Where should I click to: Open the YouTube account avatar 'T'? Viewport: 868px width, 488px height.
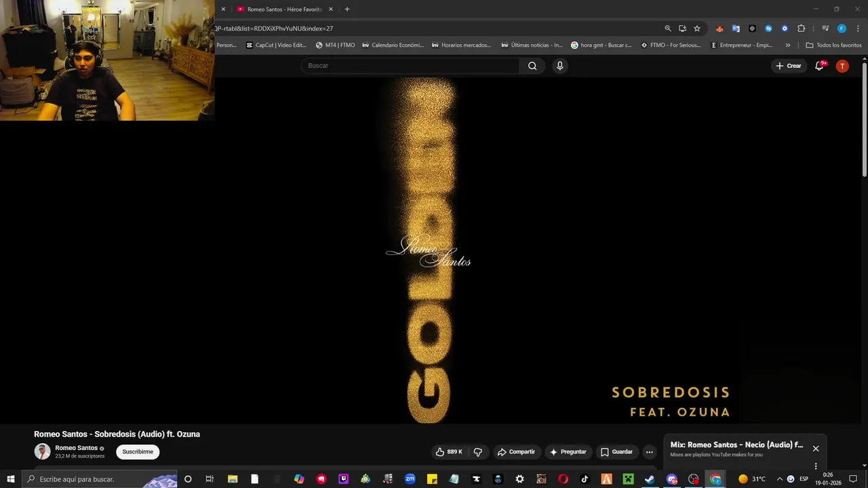pyautogui.click(x=842, y=66)
